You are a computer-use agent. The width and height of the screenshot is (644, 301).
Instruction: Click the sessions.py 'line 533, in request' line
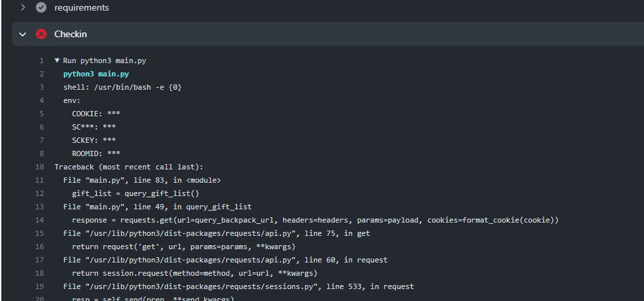[x=239, y=286]
